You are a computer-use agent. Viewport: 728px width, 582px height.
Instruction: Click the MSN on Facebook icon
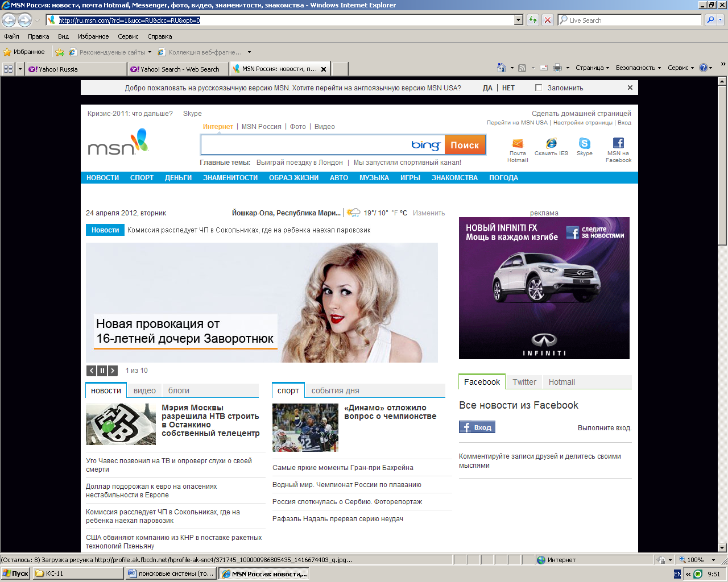[x=618, y=143]
